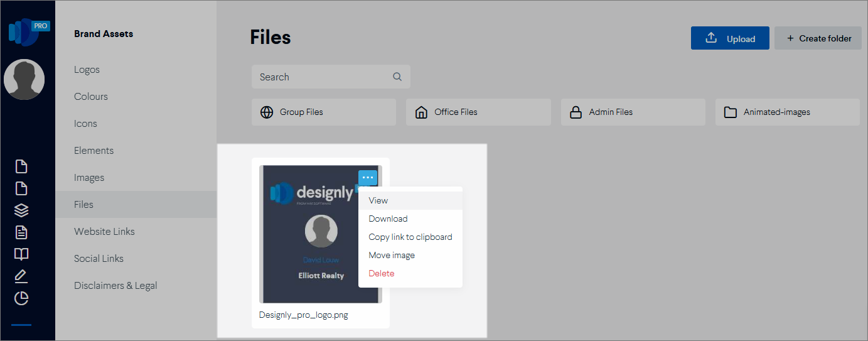
Task: Choose Delete from the context menu
Action: coord(410,273)
